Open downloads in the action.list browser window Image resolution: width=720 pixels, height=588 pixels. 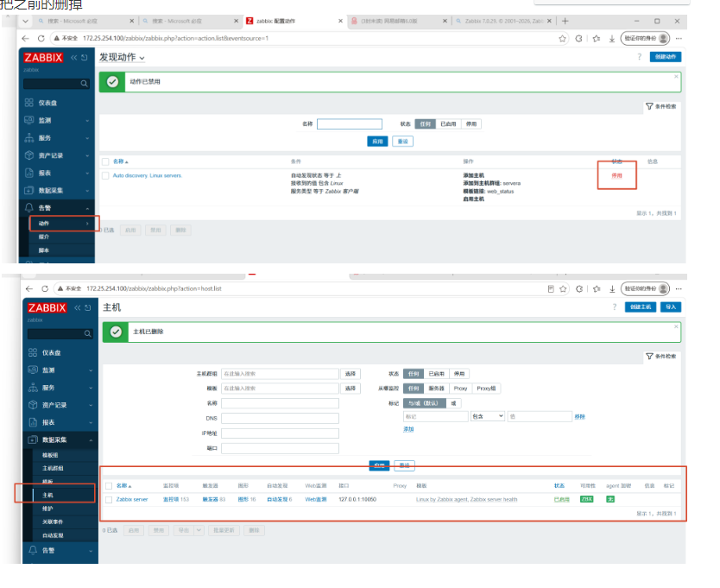tap(612, 39)
